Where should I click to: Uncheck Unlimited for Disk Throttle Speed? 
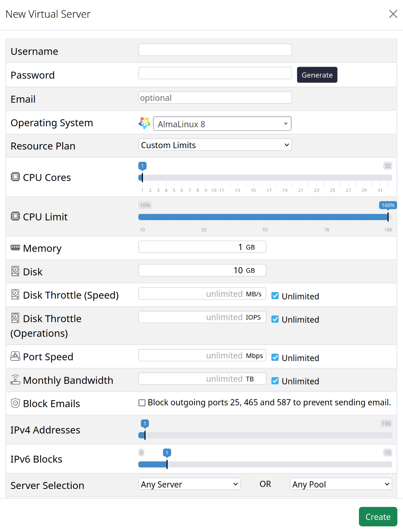[x=275, y=296]
